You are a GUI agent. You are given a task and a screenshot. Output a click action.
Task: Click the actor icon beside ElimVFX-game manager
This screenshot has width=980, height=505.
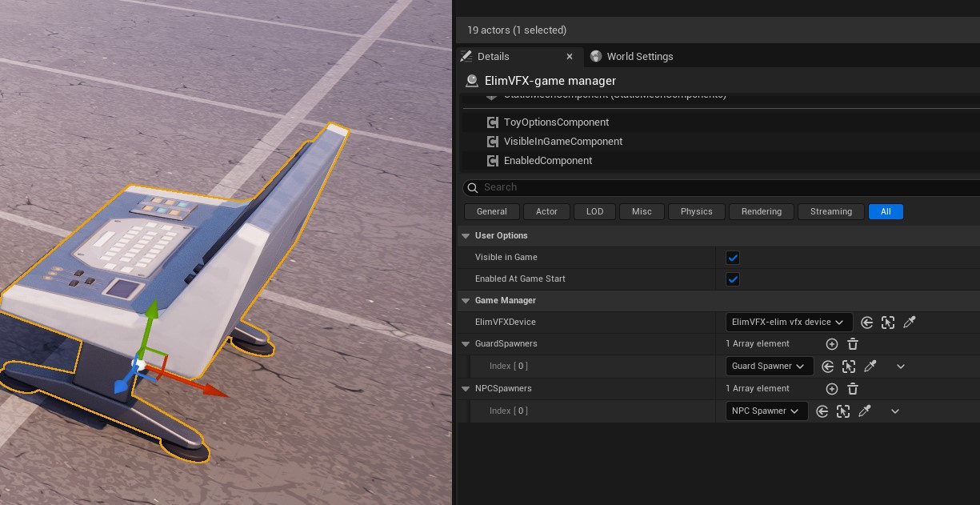pos(472,81)
